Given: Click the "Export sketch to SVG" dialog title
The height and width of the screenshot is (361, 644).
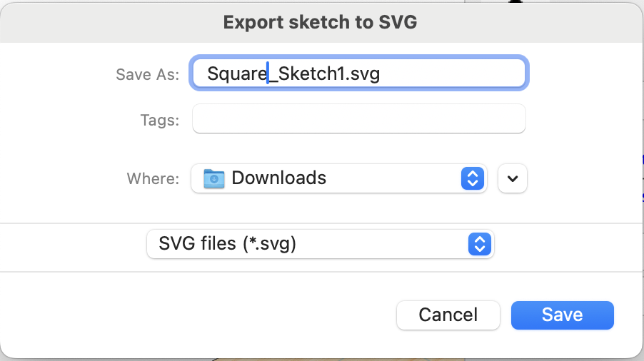Looking at the screenshot, I should [320, 22].
